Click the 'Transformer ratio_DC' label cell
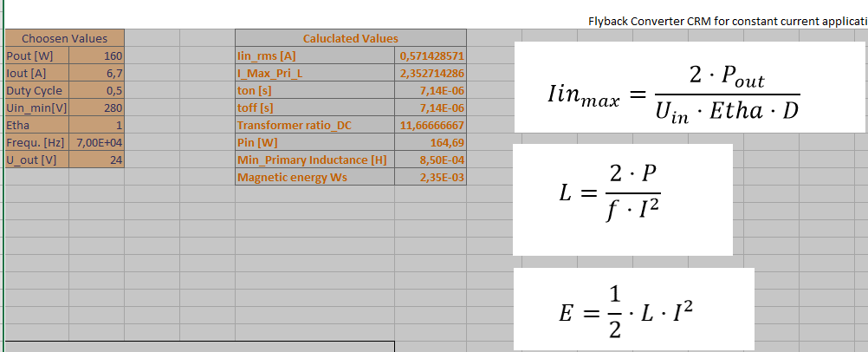The image size is (868, 352). tap(315, 125)
